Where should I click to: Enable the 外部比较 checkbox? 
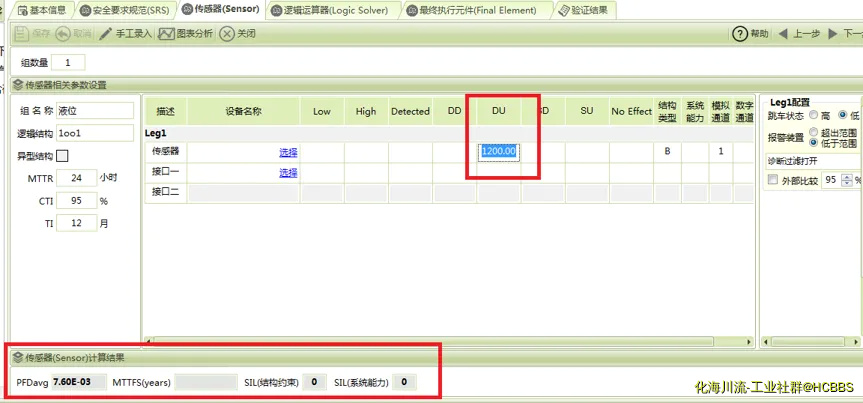pos(773,179)
